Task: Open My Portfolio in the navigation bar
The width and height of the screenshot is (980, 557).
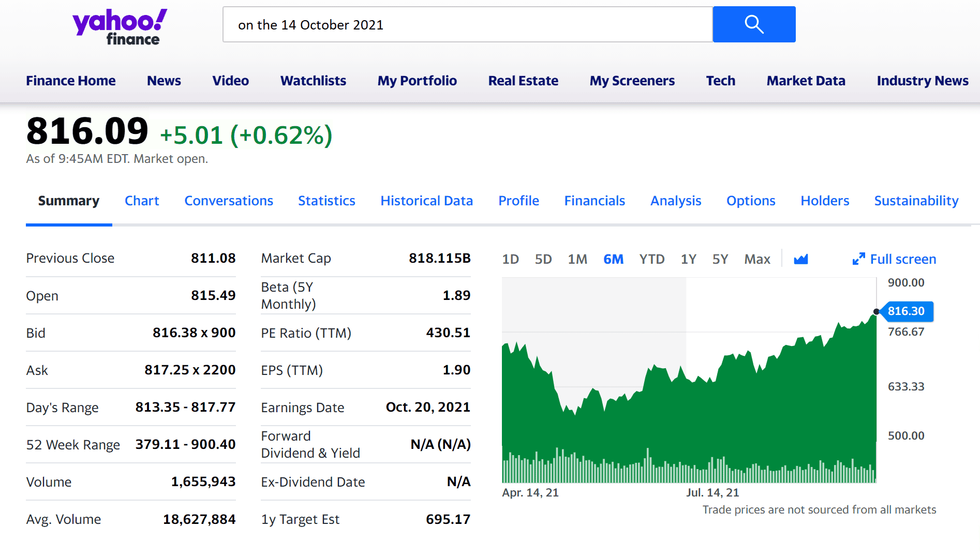Action: tap(417, 81)
